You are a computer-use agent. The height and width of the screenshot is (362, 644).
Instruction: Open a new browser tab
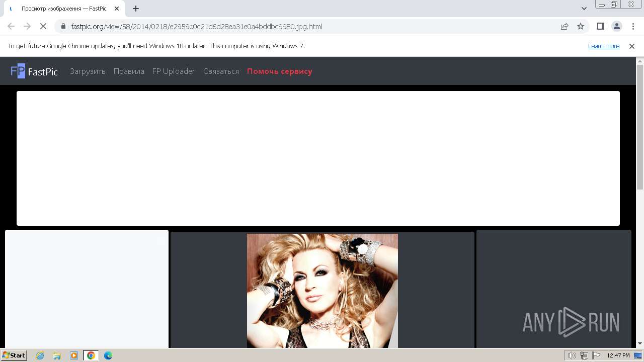click(x=136, y=9)
